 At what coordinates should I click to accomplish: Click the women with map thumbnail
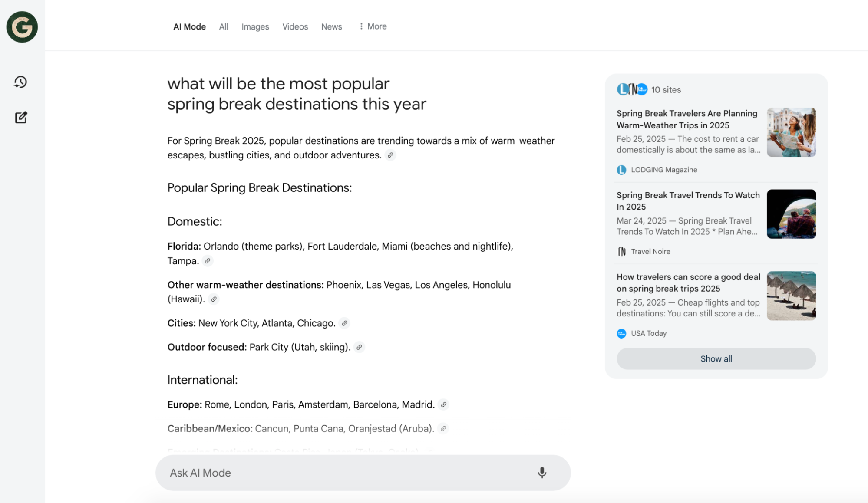791,132
